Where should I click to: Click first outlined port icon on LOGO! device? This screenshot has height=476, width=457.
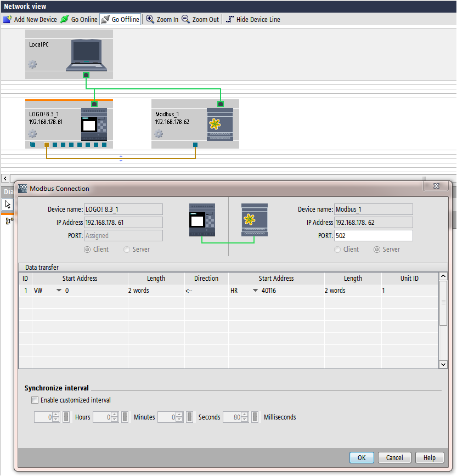pos(32,145)
